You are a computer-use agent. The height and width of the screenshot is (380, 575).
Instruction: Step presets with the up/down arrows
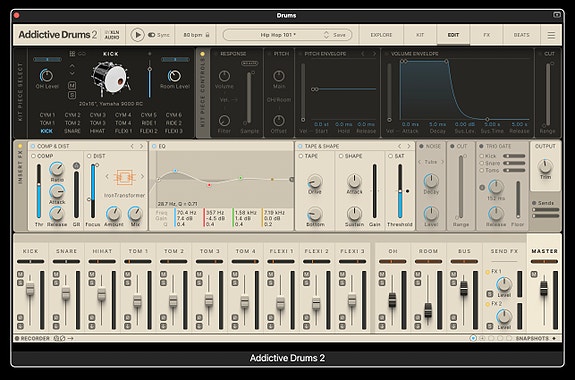click(326, 35)
